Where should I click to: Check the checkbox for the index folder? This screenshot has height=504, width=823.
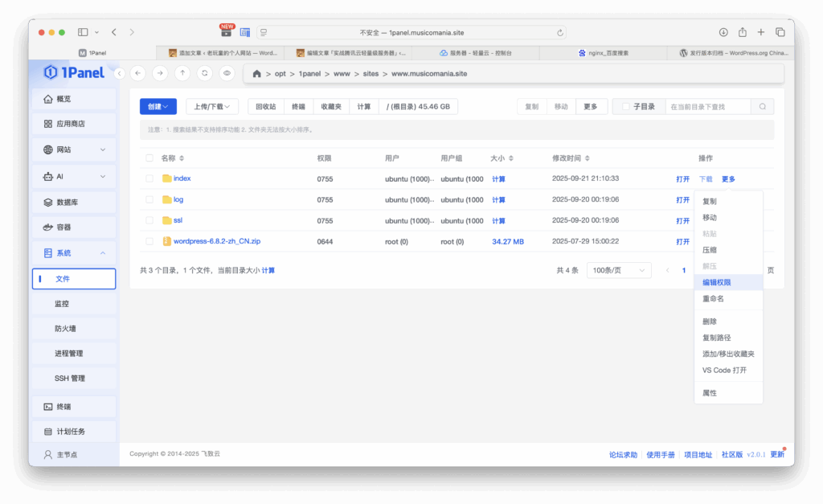pos(149,178)
